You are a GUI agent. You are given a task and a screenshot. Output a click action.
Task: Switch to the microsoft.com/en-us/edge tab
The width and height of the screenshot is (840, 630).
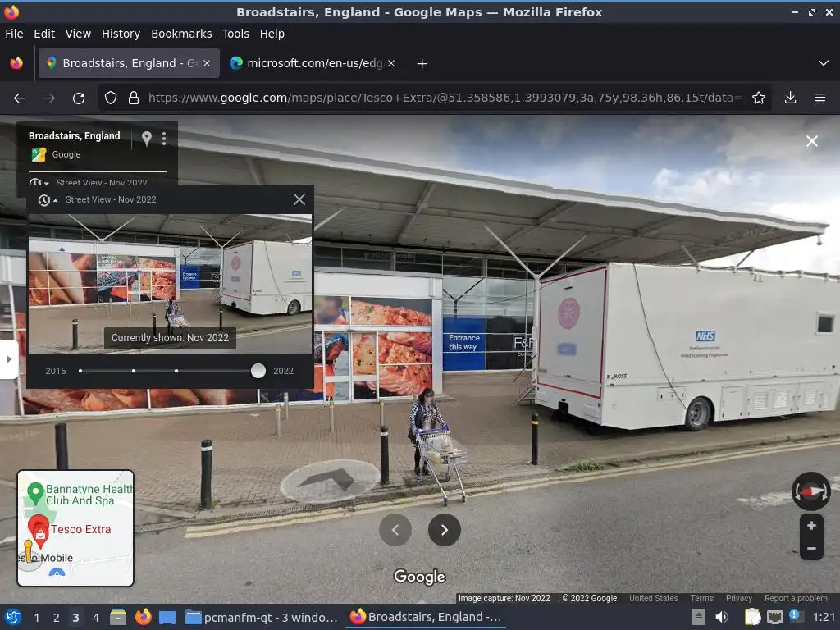[x=313, y=63]
